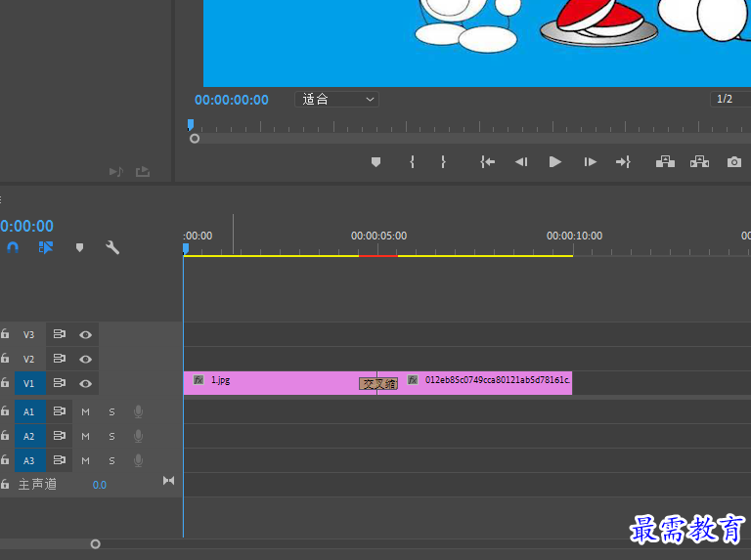Target audio track A1 label
The image size is (751, 560).
29,411
